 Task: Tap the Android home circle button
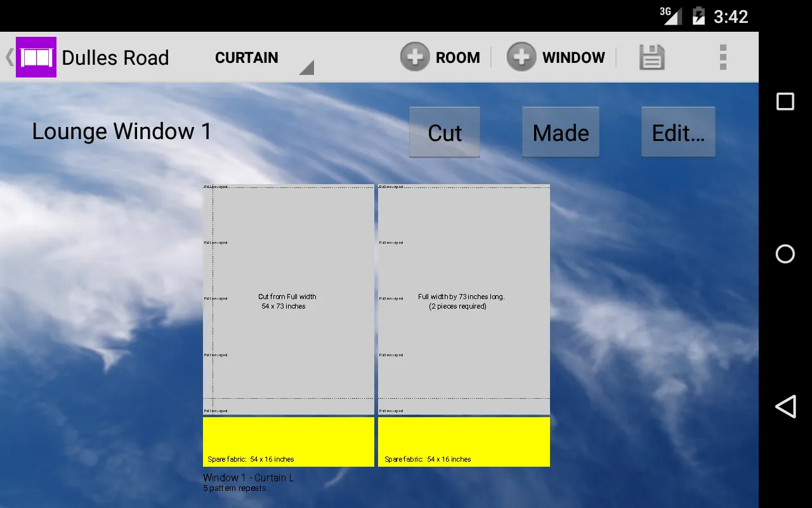point(785,254)
